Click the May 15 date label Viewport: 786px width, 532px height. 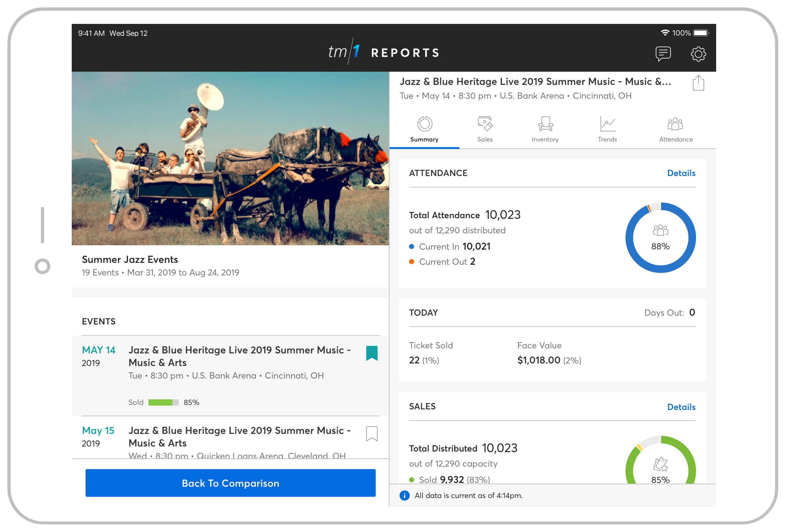click(98, 430)
